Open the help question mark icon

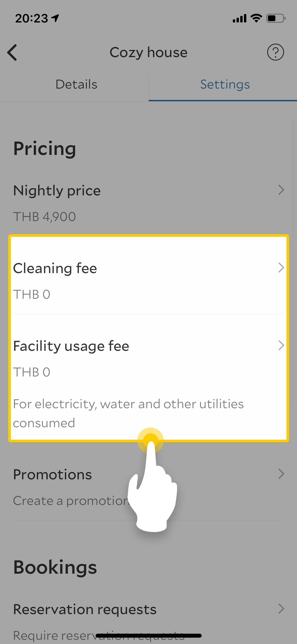coord(275,52)
